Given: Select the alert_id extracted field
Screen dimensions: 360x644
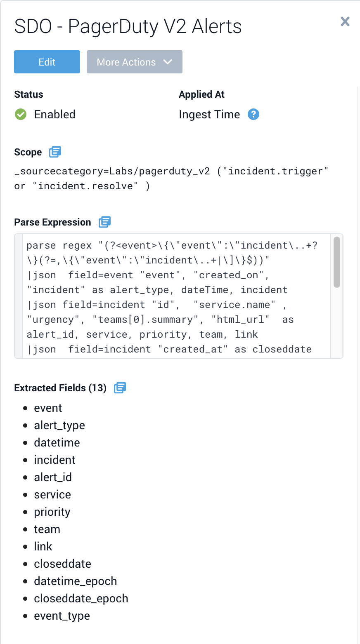Looking at the screenshot, I should point(53,477).
